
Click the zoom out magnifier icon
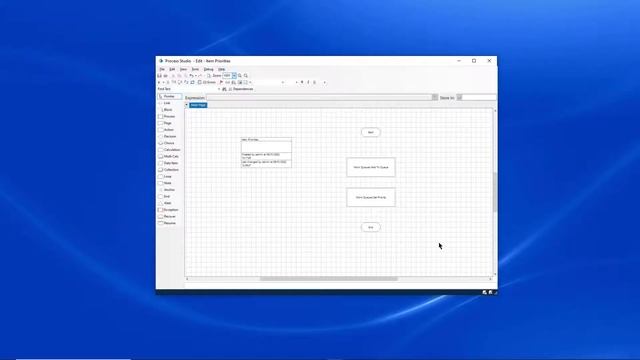(246, 76)
